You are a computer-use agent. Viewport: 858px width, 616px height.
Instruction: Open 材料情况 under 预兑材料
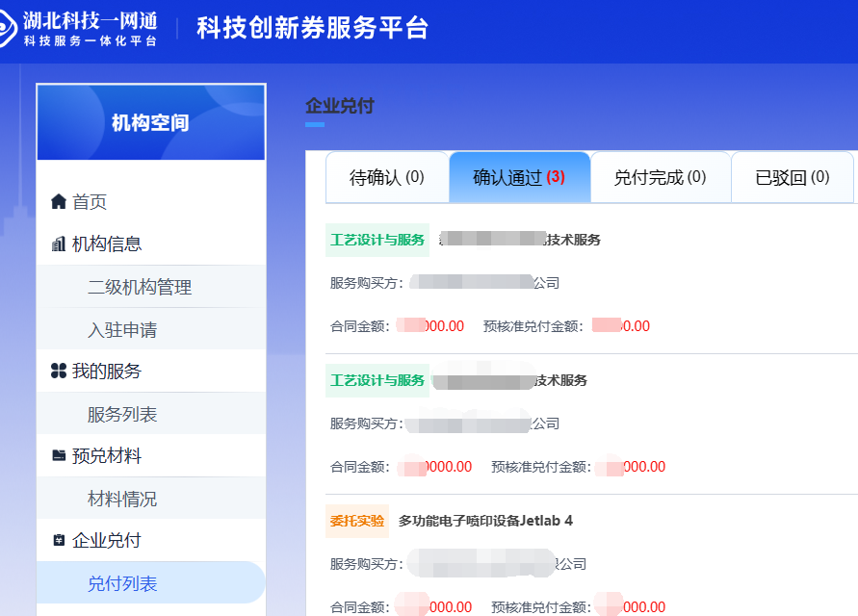click(x=122, y=500)
